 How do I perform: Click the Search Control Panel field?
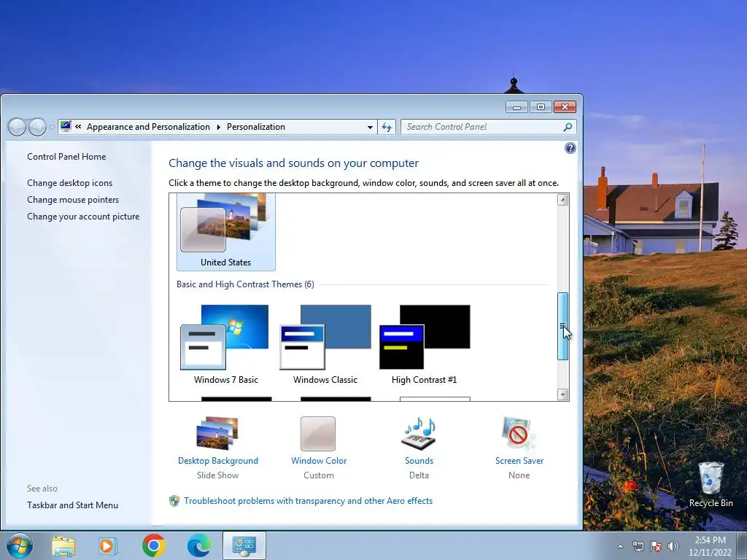pos(488,127)
